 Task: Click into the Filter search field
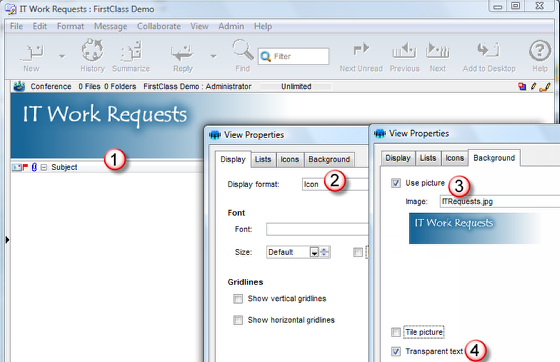[293, 56]
